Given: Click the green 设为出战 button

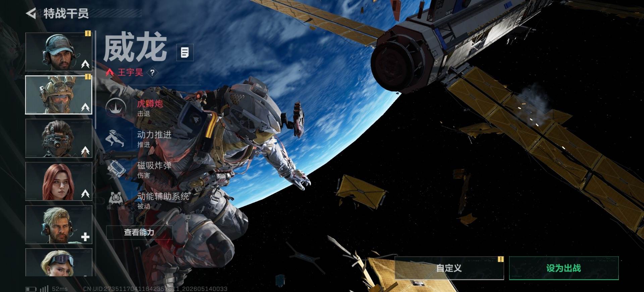Looking at the screenshot, I should click(x=563, y=268).
